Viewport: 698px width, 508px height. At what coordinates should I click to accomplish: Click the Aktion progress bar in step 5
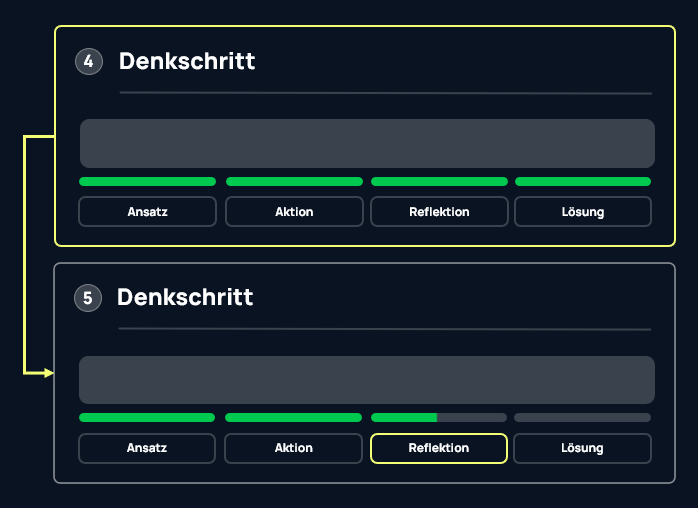tap(293, 417)
